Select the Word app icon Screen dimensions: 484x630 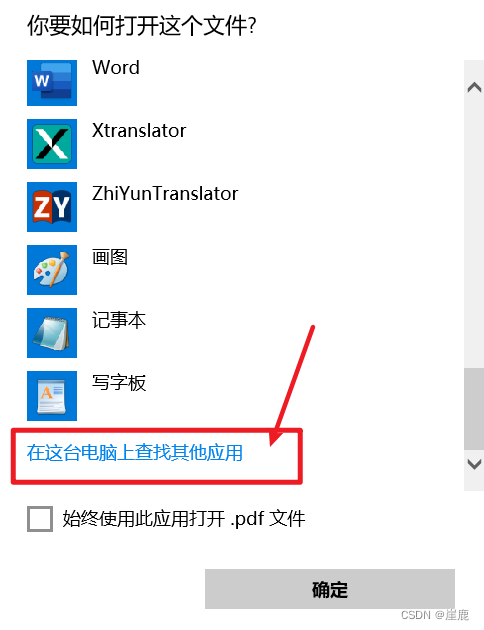[52, 83]
